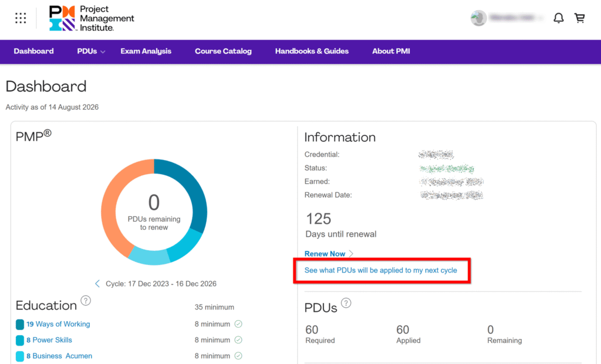The width and height of the screenshot is (601, 364).
Task: Click the 125 days until renewal value
Action: [319, 219]
